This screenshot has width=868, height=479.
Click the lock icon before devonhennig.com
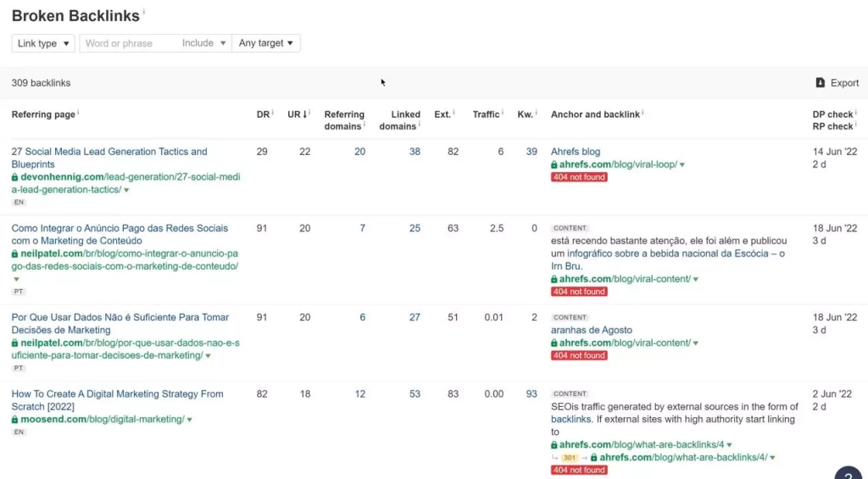[15, 177]
